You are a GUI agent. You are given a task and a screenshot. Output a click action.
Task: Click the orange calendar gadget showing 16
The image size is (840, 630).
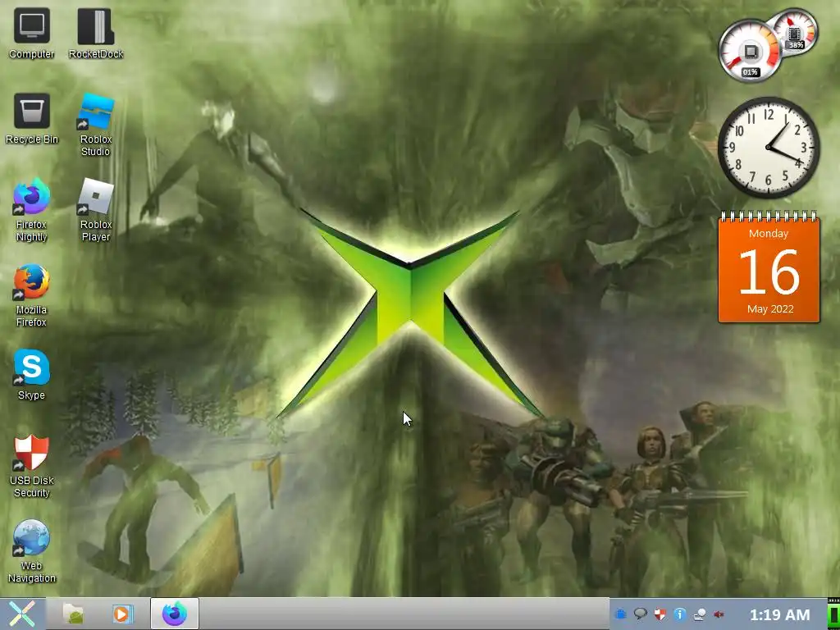click(x=769, y=267)
